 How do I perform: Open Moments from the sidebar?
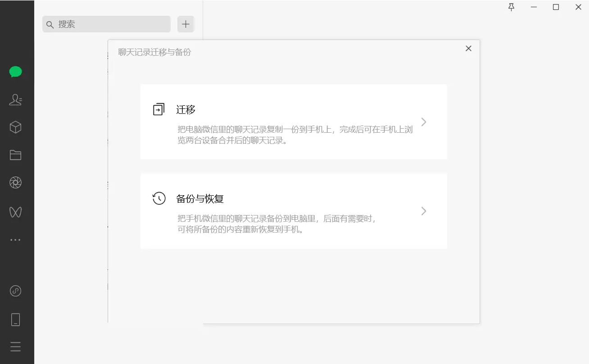click(x=15, y=182)
